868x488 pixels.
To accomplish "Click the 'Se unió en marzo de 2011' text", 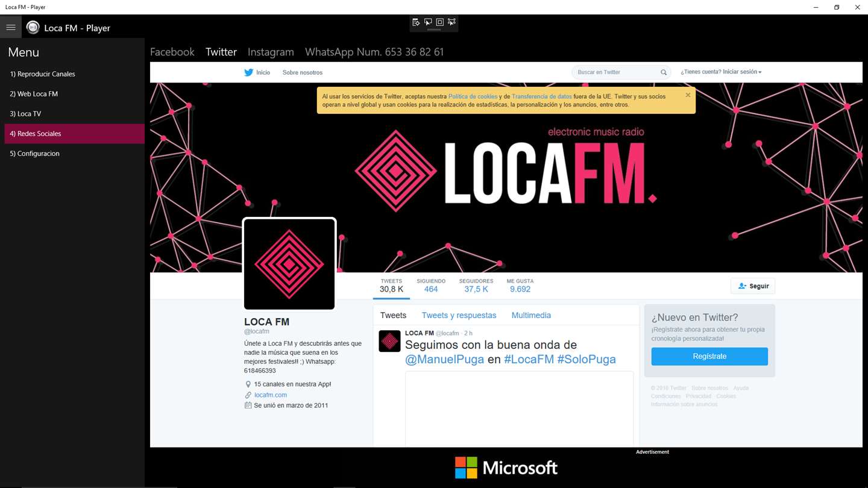I will pos(291,405).
